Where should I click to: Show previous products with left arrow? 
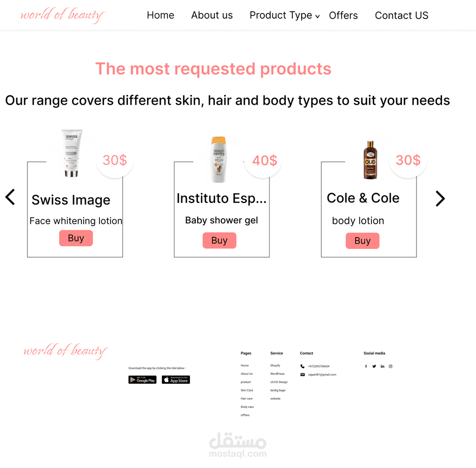pos(10,197)
